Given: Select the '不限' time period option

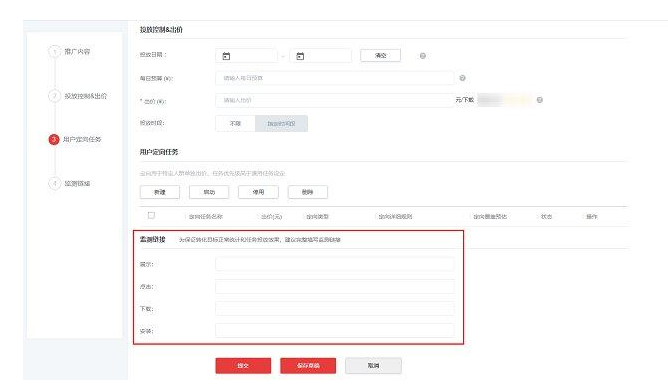Looking at the screenshot, I should [x=235, y=124].
